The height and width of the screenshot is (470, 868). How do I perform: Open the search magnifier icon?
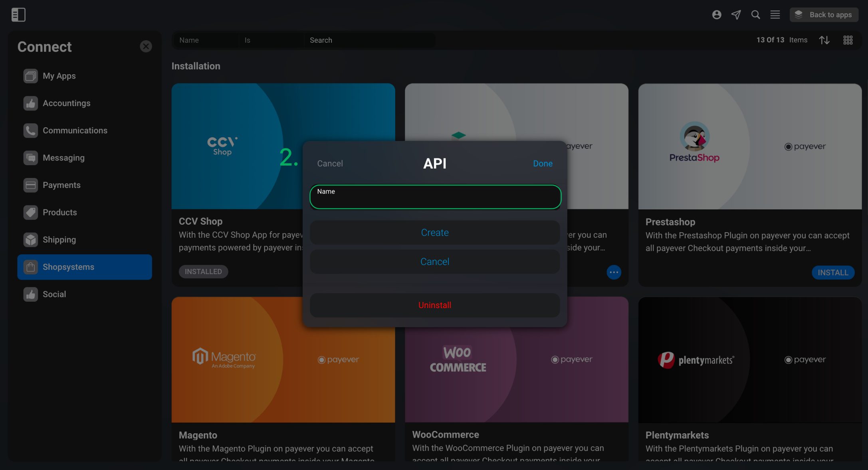point(755,15)
